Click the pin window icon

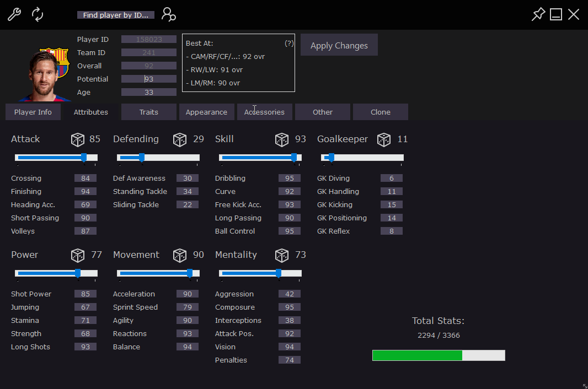[538, 14]
